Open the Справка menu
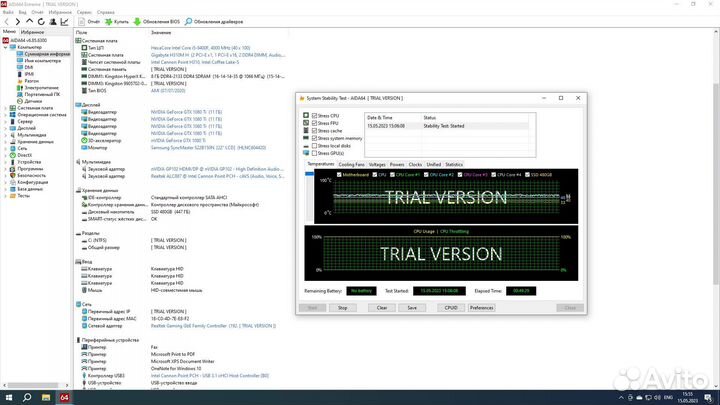The width and height of the screenshot is (720, 405). (x=106, y=12)
